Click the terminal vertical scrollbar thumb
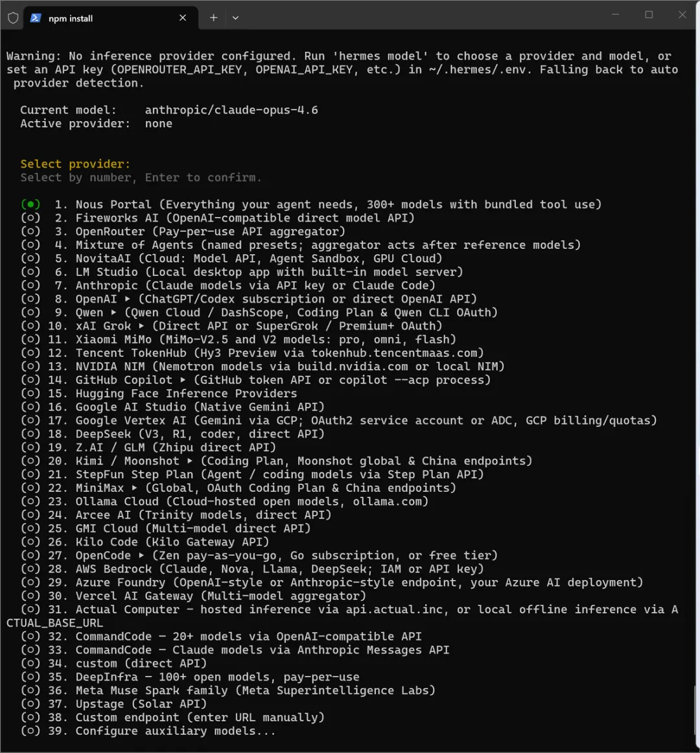 pos(696,712)
